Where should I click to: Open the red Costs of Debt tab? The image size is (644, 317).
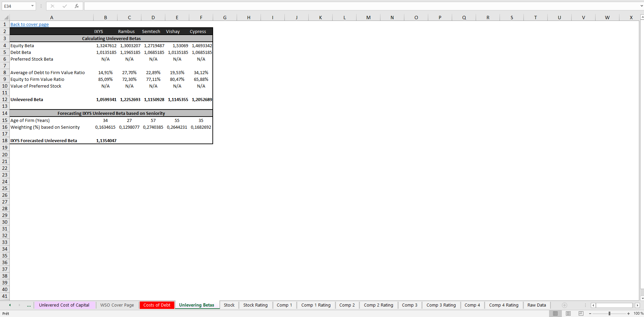[157, 305]
